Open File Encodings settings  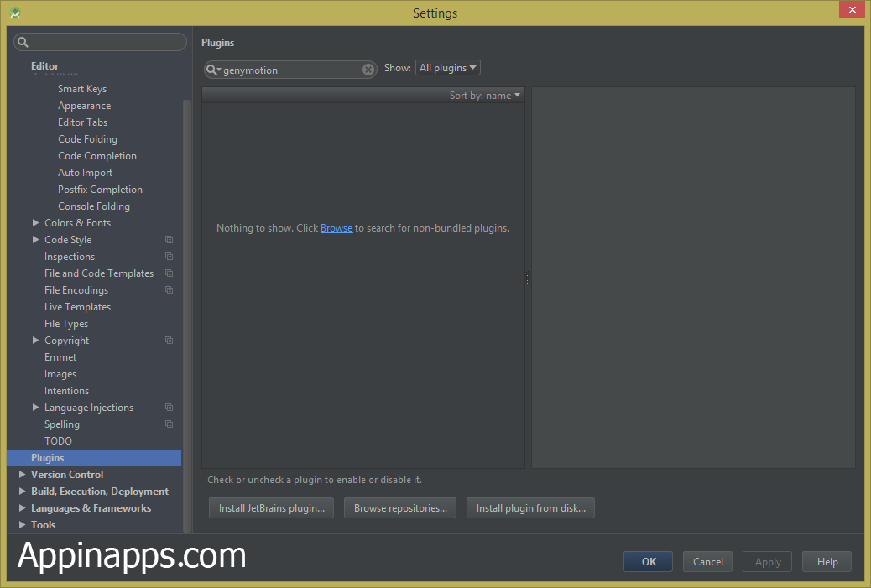[76, 290]
